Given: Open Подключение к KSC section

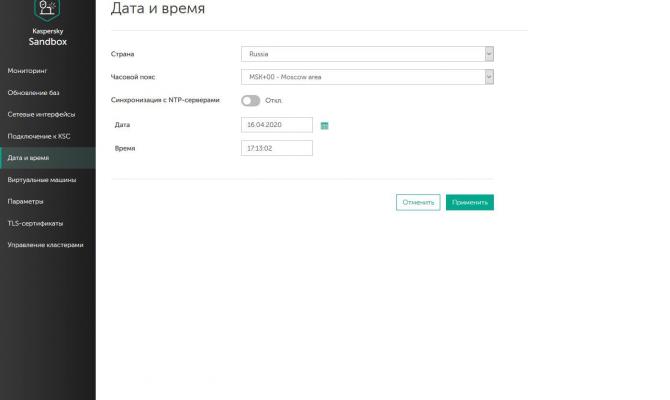Looking at the screenshot, I should point(39,136).
